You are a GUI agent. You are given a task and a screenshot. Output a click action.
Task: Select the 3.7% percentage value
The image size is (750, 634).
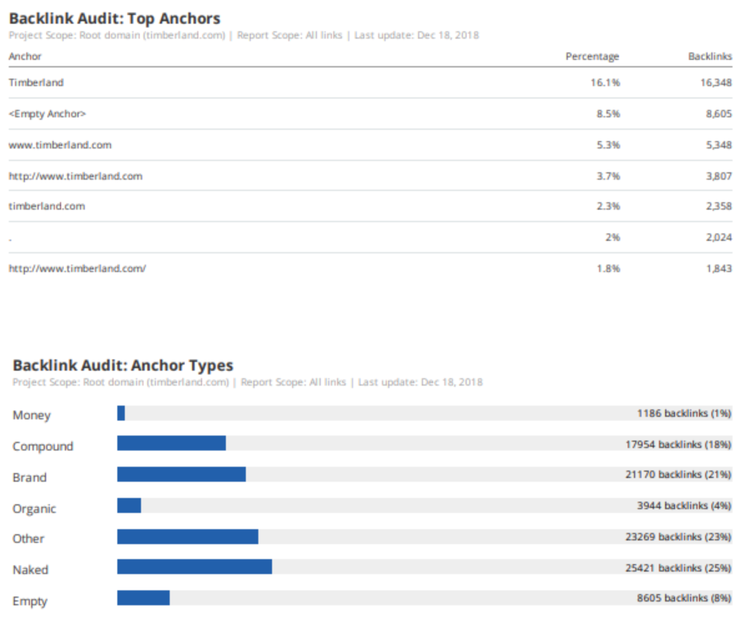608,176
